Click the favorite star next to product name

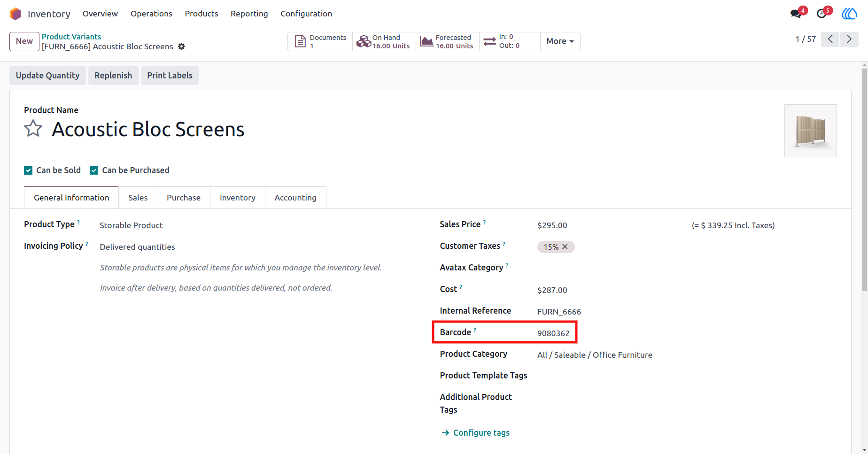[33, 128]
